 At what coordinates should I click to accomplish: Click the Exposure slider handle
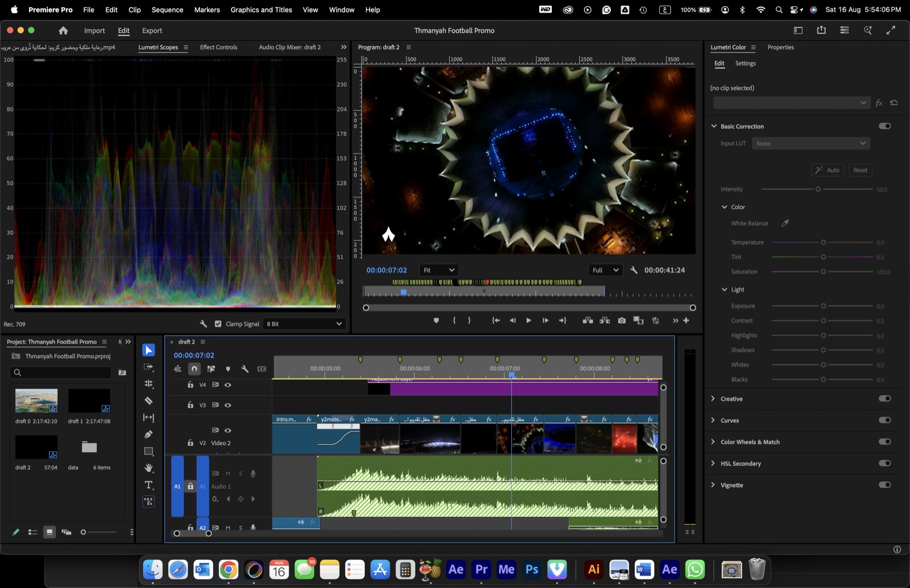click(x=823, y=306)
